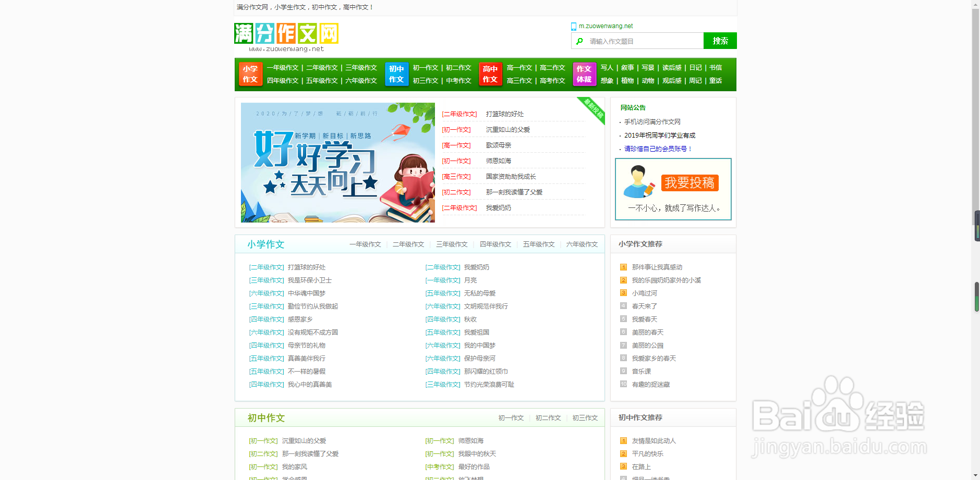Click the magnifier icon in the search bar
The image size is (980, 480).
[580, 41]
